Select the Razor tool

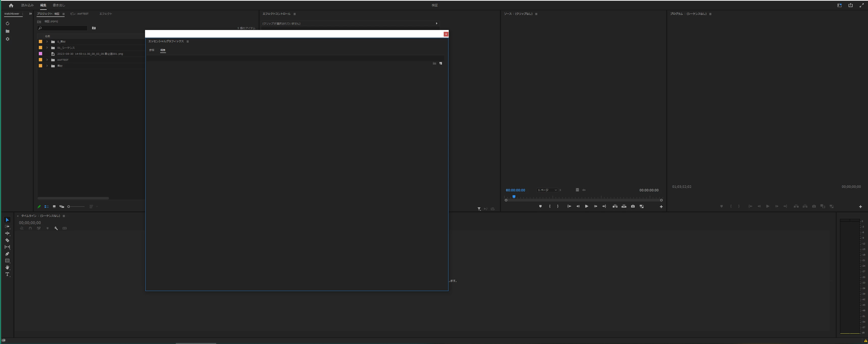(7, 240)
